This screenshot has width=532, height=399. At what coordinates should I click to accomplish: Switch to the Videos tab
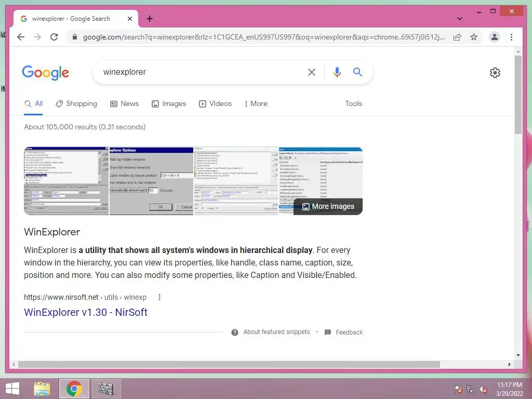(x=215, y=104)
